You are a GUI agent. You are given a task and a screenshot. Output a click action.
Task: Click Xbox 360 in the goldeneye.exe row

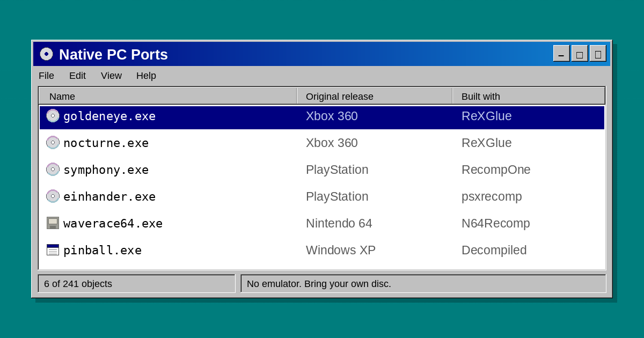click(332, 116)
